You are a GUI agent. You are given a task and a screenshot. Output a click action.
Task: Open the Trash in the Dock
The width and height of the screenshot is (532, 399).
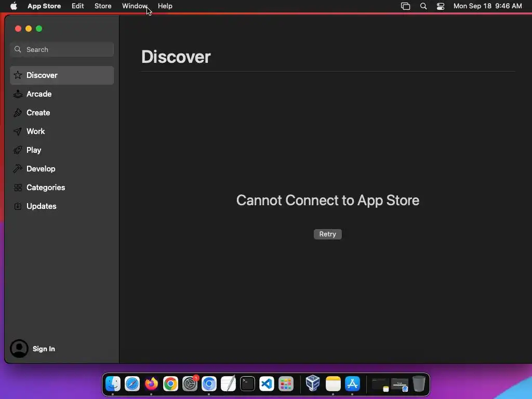[x=419, y=384]
